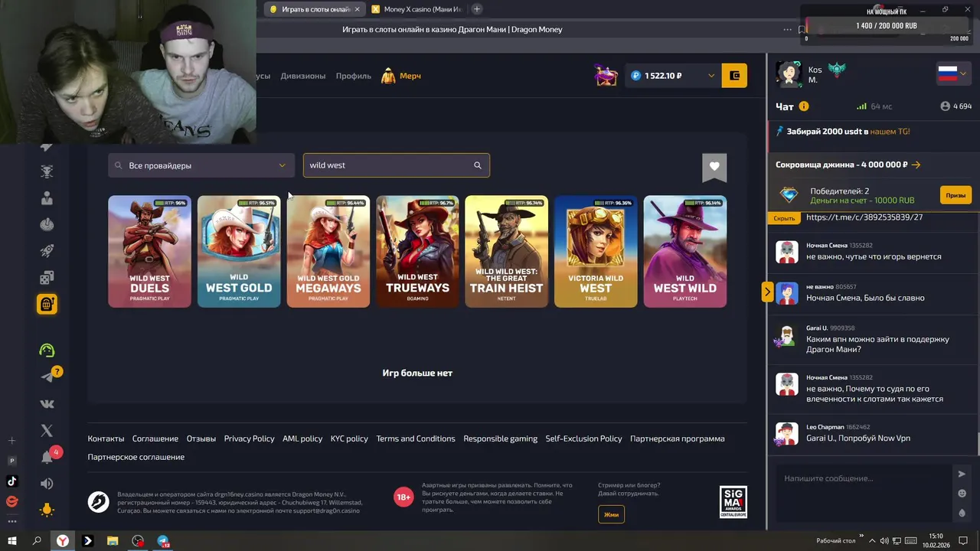Open the dice games sidebar icon
Screen dimensions: 980x551
coord(47,278)
